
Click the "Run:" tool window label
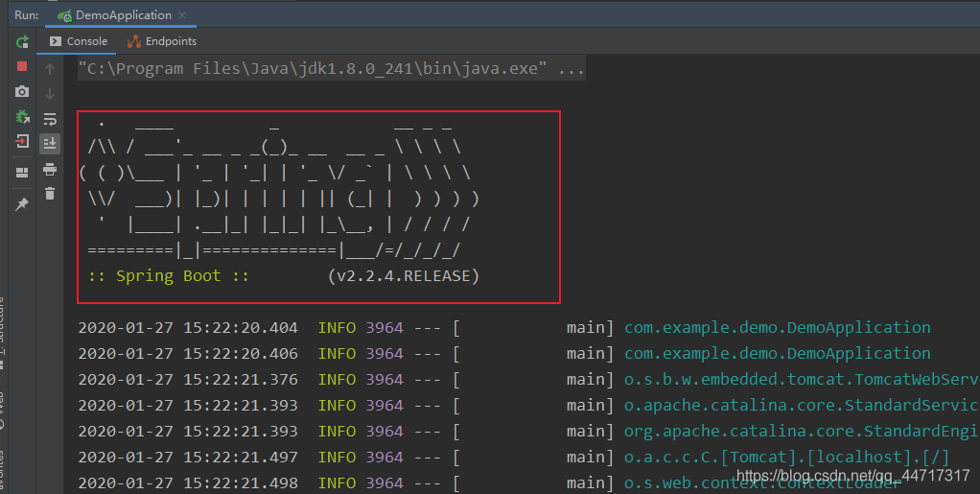[26, 15]
